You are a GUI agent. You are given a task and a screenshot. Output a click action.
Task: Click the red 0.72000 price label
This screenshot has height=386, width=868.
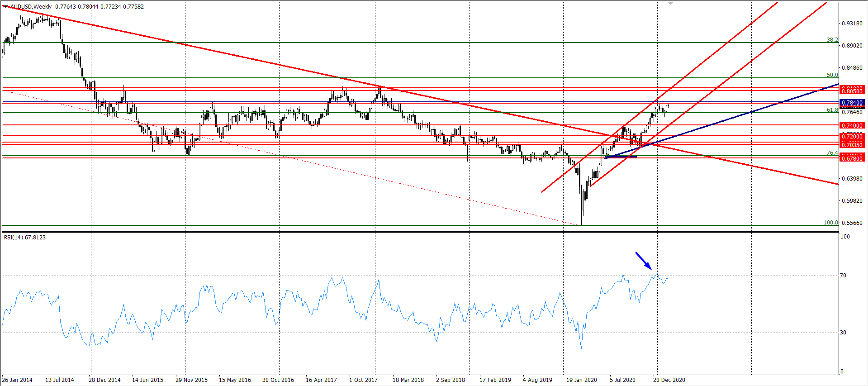852,136
